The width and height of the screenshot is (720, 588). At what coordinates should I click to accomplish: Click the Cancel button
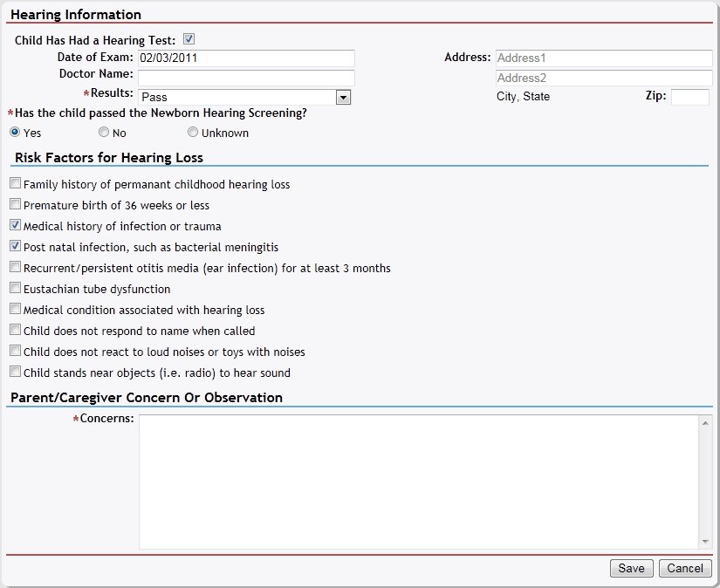click(x=685, y=568)
